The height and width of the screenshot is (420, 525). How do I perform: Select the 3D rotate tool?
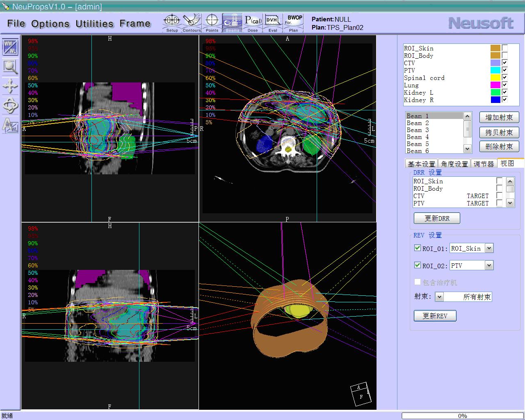coord(10,106)
